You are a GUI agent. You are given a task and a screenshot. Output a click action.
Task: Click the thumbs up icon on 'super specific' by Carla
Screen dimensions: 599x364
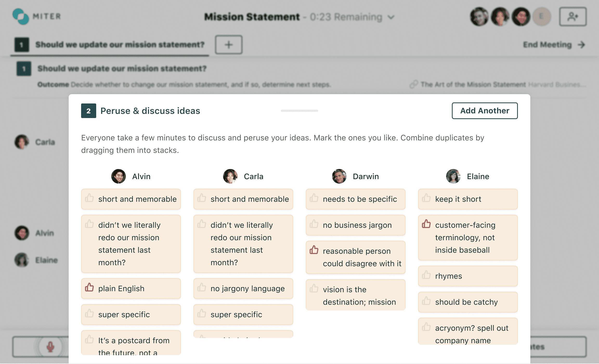[201, 314]
